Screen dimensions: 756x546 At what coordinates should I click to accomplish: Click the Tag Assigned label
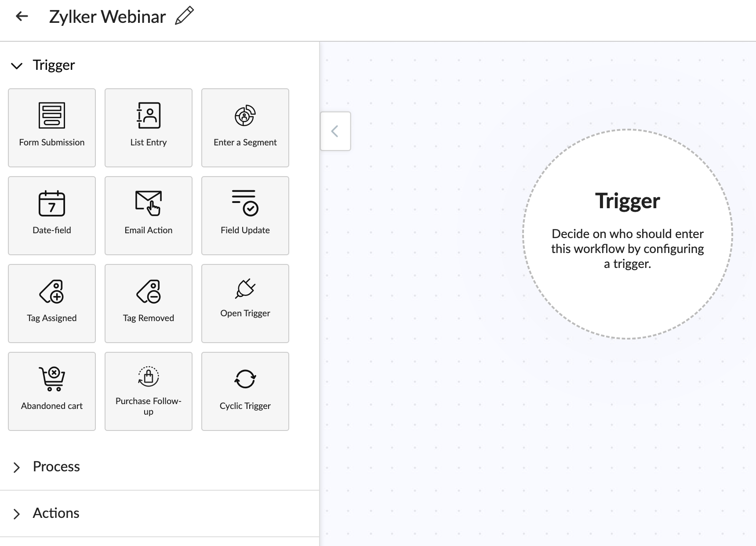[52, 318]
